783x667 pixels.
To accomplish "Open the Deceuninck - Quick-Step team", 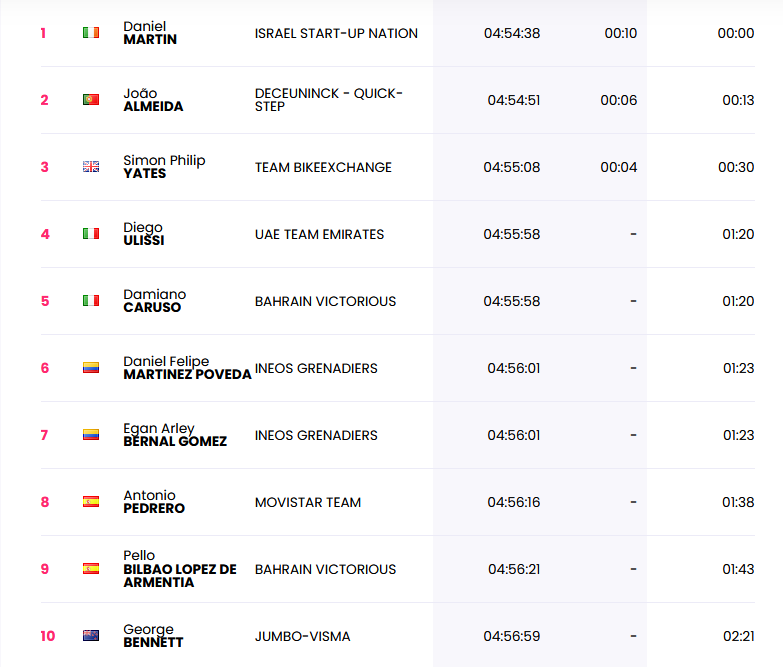I will [329, 100].
